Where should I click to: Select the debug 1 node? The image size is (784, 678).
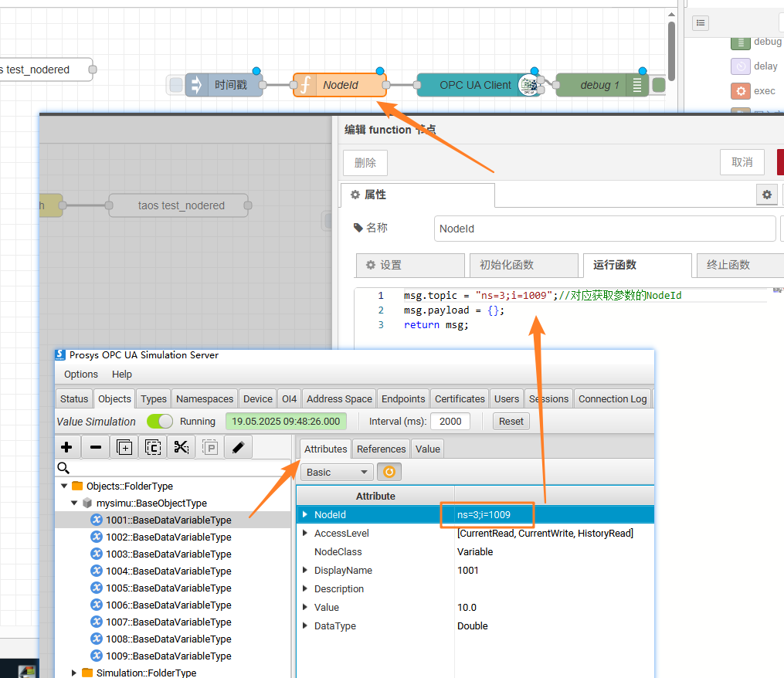click(602, 85)
